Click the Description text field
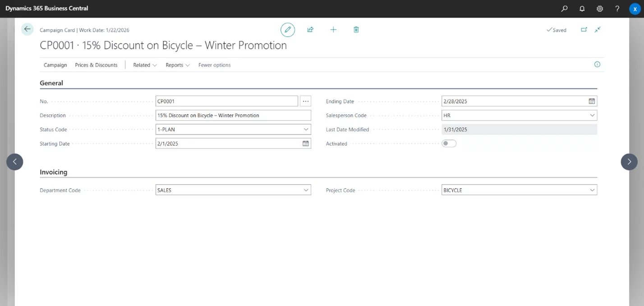The height and width of the screenshot is (306, 644). coord(233,116)
